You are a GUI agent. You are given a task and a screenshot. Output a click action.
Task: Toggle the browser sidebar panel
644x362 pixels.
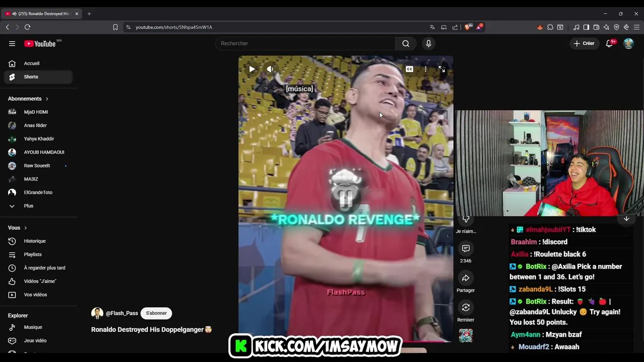[x=586, y=27]
